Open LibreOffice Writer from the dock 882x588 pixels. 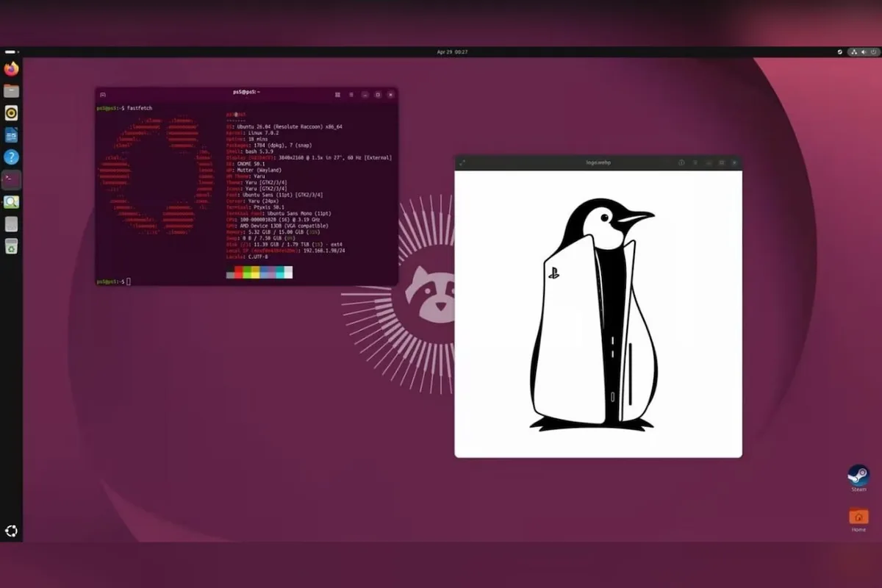pos(11,135)
